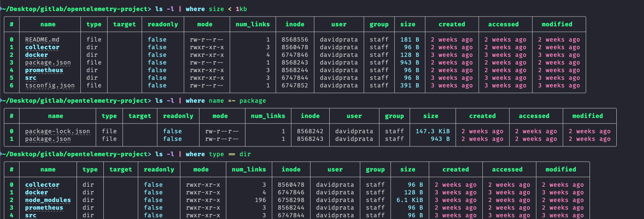Select inode number 6758298

(x=291, y=200)
